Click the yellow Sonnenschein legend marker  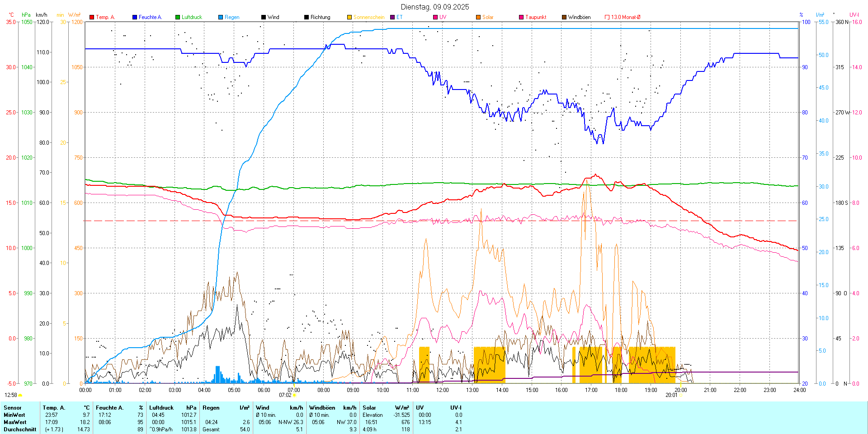(349, 17)
